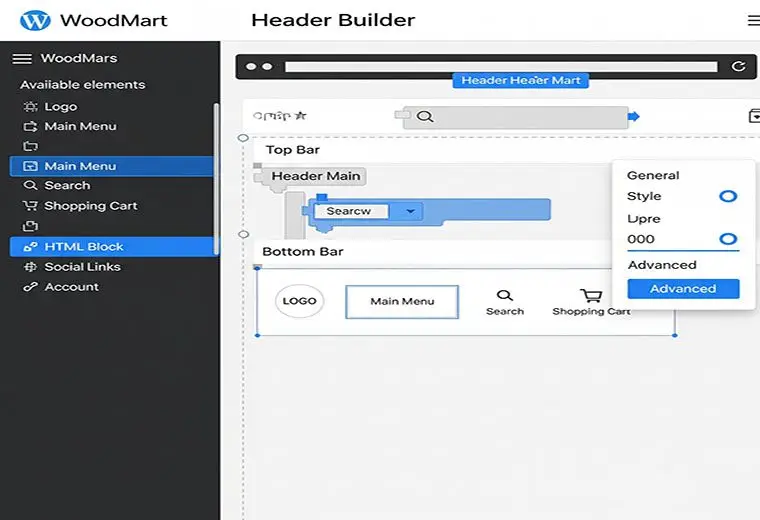Image resolution: width=760 pixels, height=520 pixels.
Task: Click the Main Menu box in bottom row
Action: tap(402, 301)
